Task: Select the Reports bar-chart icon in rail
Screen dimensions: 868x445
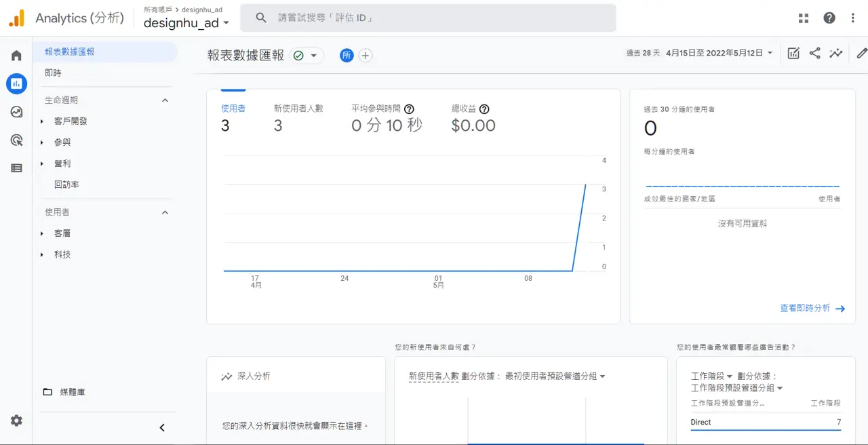Action: [16, 84]
